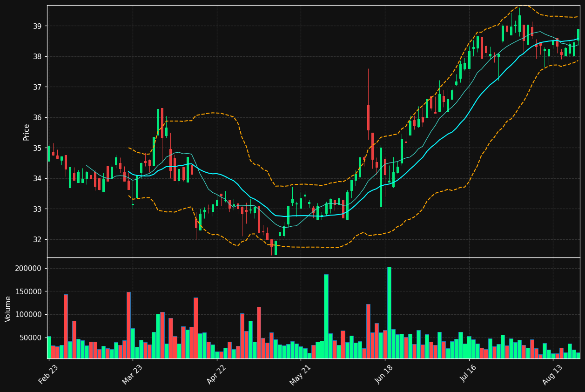Click the Jul 16 date label
The image size is (585, 392).
point(469,374)
